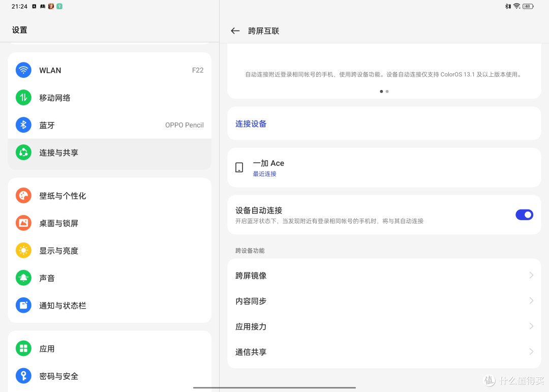Tap the 跨屏镜像 label
Screen dimensions: 549x392
pyautogui.click(x=251, y=276)
